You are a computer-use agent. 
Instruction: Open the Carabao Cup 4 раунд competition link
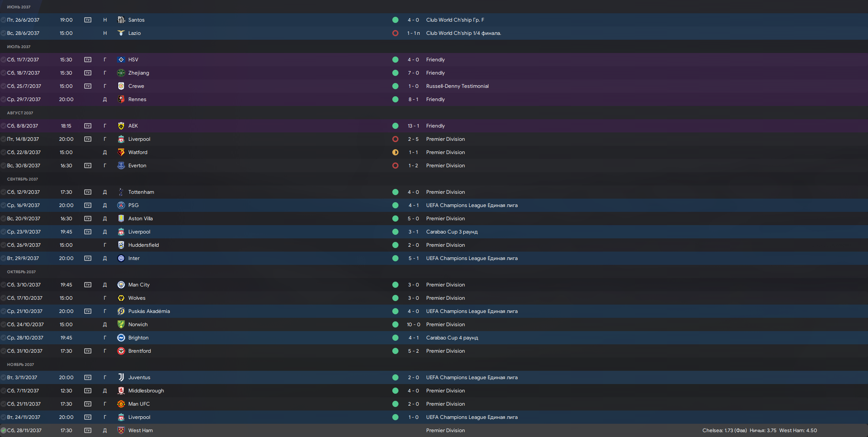pyautogui.click(x=452, y=338)
